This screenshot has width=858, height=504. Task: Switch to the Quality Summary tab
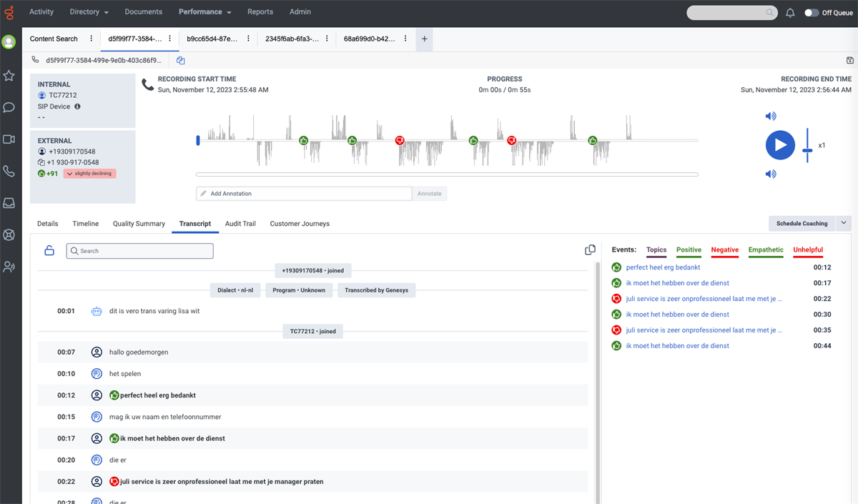pyautogui.click(x=139, y=223)
